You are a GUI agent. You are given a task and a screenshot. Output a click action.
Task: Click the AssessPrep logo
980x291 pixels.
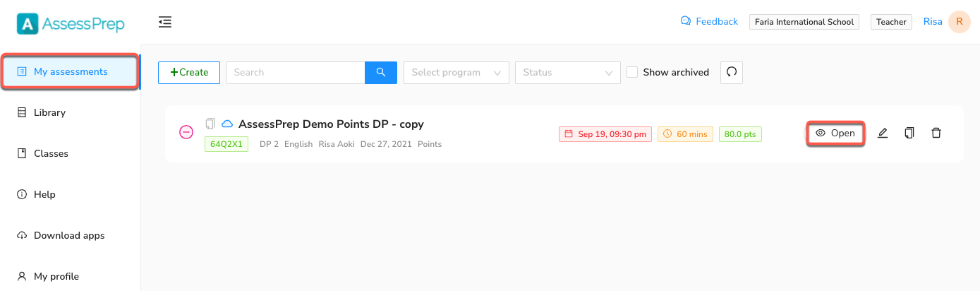coord(71,23)
